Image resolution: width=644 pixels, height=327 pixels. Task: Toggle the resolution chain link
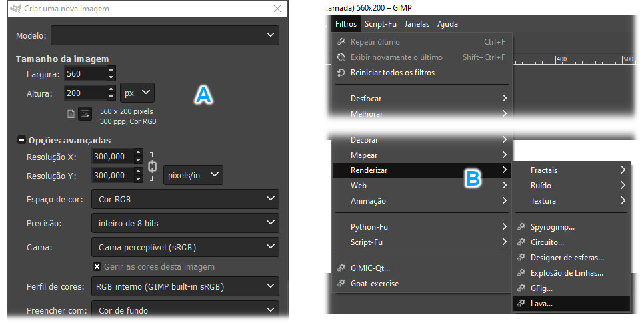(x=152, y=166)
